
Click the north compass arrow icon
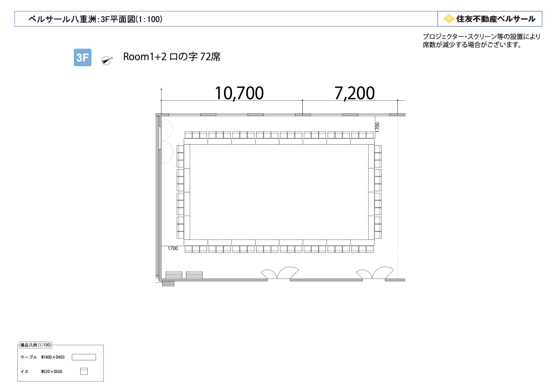point(106,60)
